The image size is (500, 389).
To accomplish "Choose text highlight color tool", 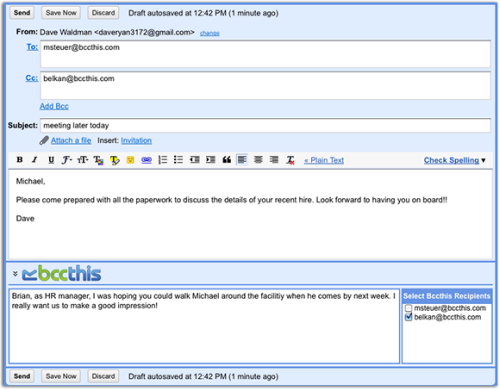I will (x=114, y=160).
